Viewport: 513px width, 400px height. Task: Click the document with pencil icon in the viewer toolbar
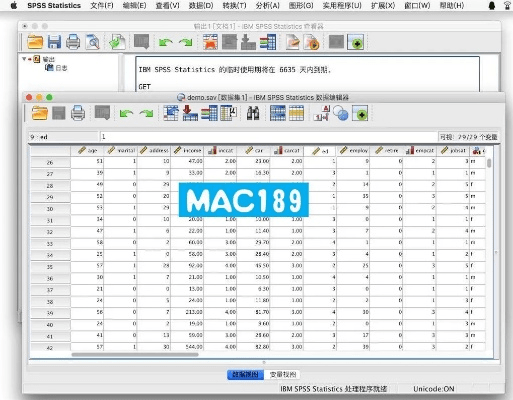click(x=292, y=42)
